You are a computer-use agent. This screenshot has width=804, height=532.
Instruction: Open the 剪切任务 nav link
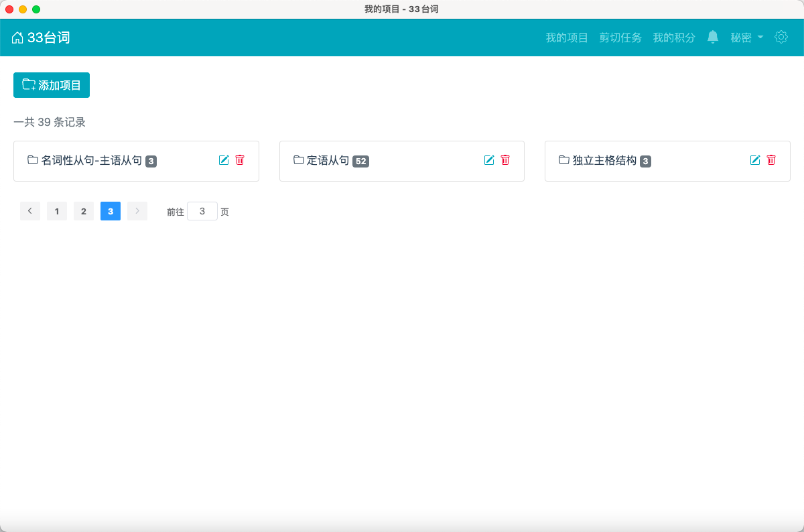click(x=620, y=38)
